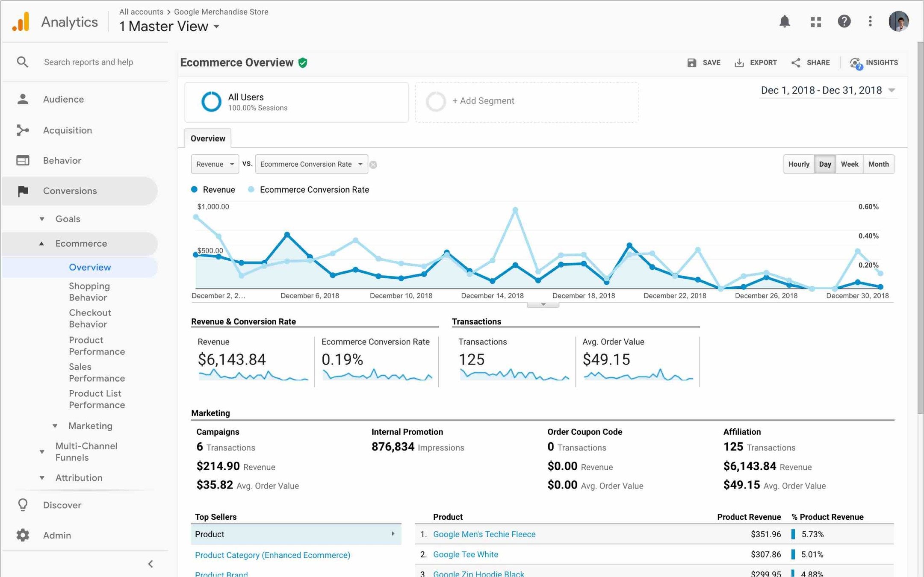
Task: Open the Google apps grid icon
Action: [x=815, y=21]
